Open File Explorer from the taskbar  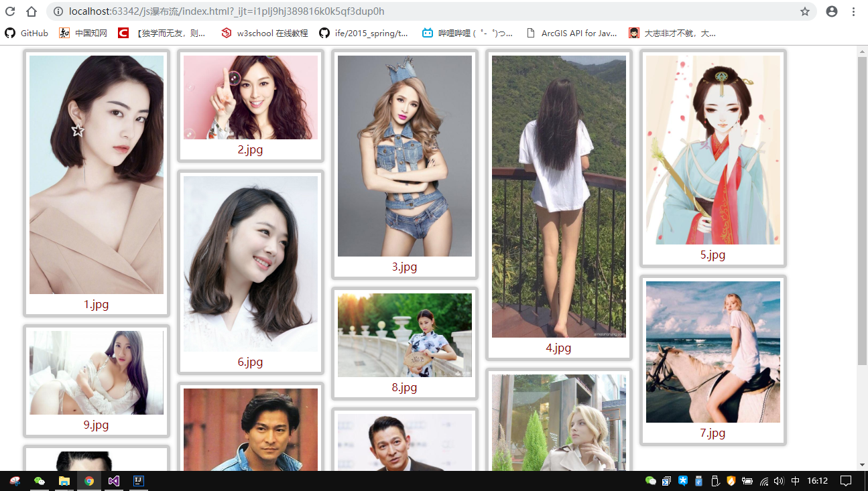pyautogui.click(x=64, y=481)
